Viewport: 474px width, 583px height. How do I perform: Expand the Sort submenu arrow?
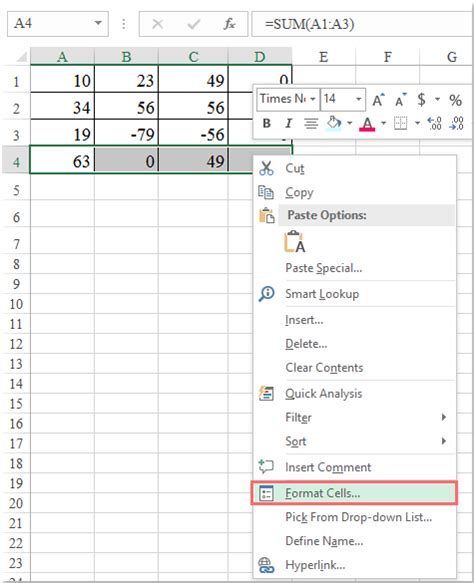click(x=444, y=441)
